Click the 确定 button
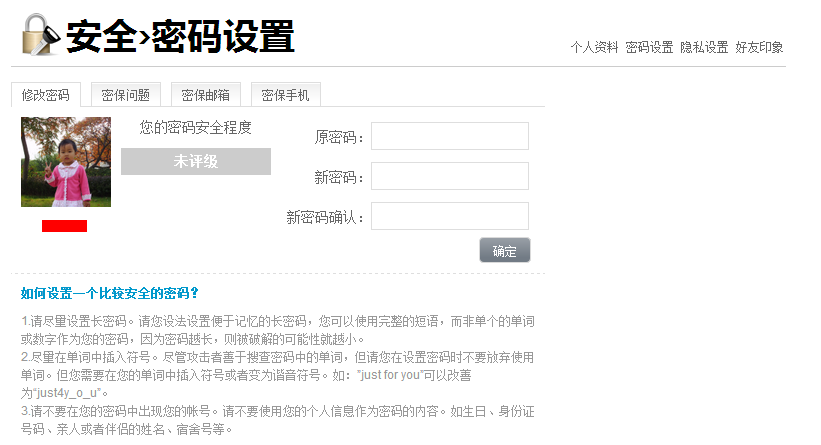The width and height of the screenshot is (821, 445). click(505, 250)
